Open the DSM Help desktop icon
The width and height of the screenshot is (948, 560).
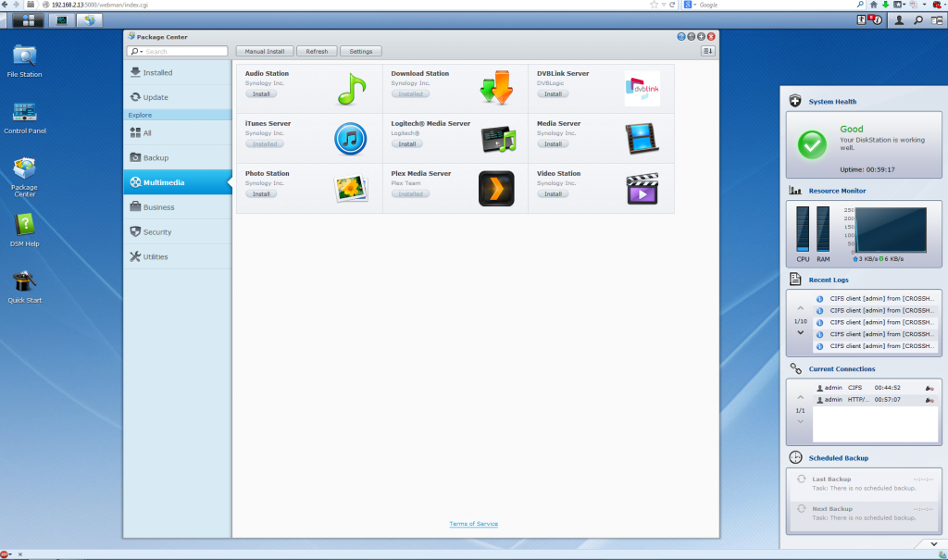coord(24,225)
